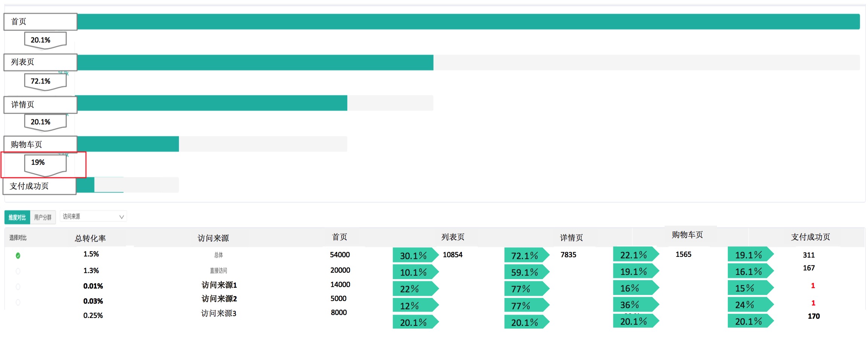Click the 22.1% arrow badge in 总体 row
The height and width of the screenshot is (338, 868).
point(636,255)
